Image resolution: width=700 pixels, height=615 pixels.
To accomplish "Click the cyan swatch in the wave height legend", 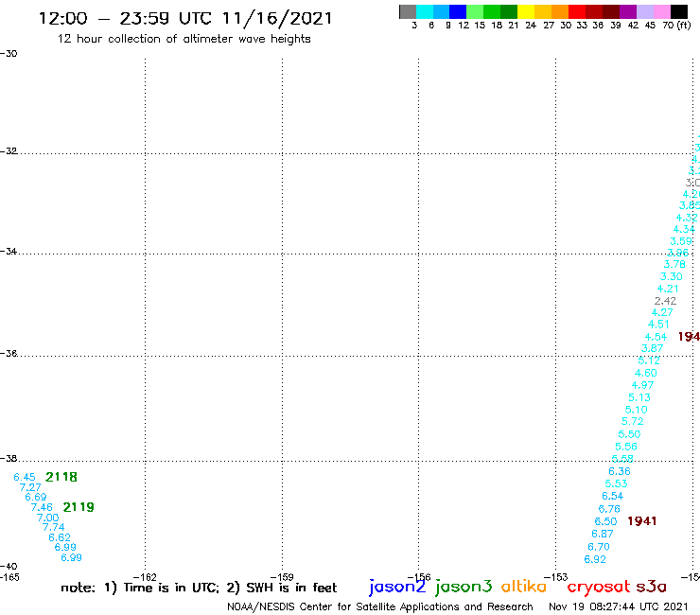I will coord(425,11).
